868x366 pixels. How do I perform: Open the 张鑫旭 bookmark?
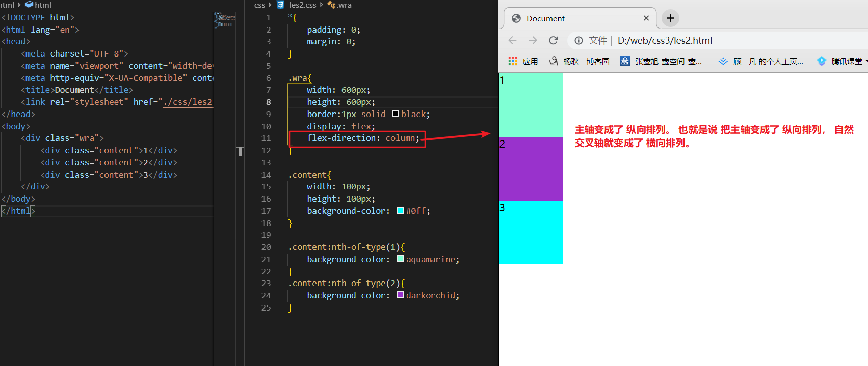click(x=661, y=61)
